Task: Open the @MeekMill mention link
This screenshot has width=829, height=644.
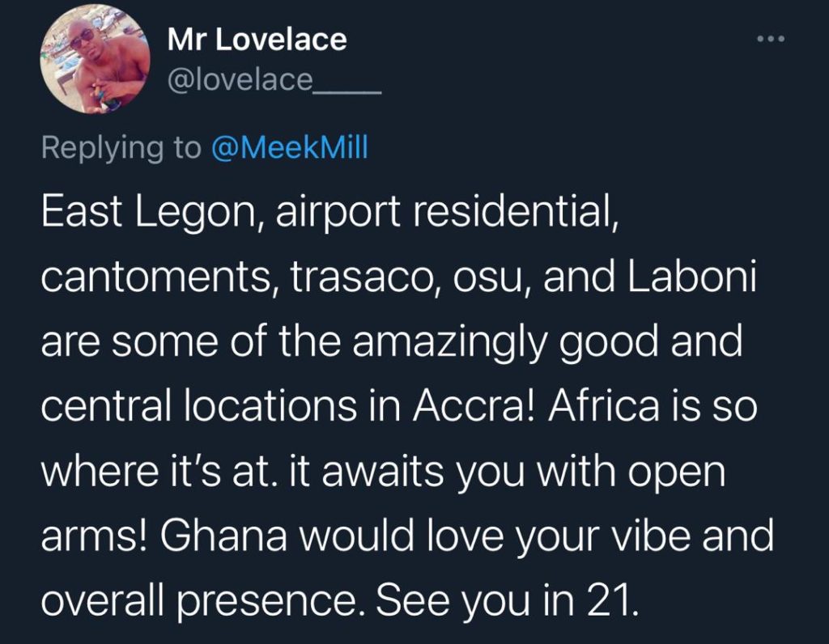Action: coord(289,147)
